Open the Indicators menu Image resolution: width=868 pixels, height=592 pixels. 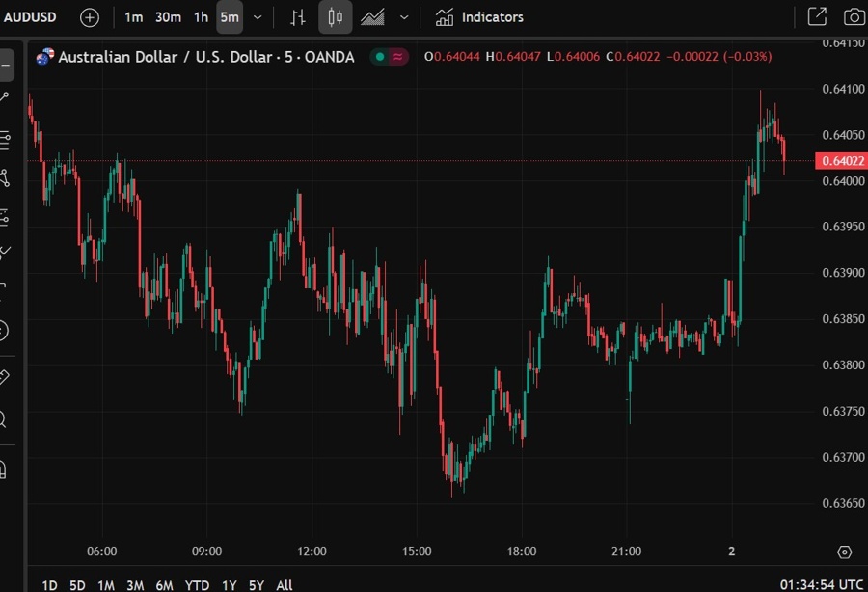coord(479,17)
